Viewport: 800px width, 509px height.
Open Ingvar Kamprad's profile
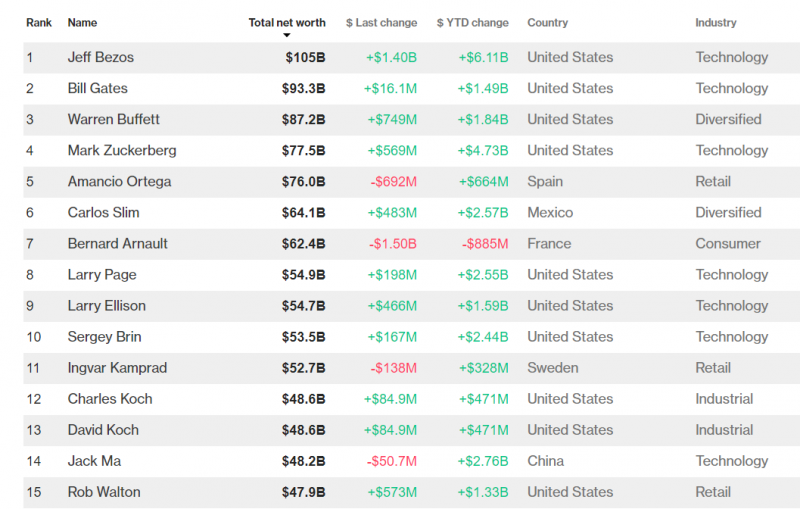coord(117,367)
